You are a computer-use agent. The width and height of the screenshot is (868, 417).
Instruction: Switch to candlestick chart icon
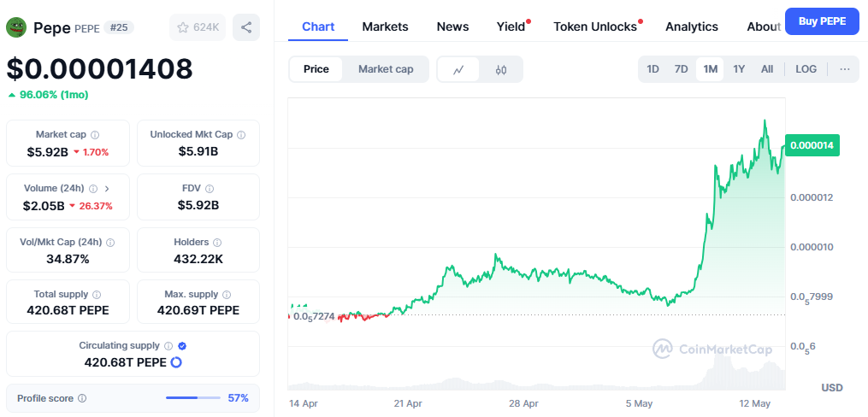pyautogui.click(x=501, y=70)
